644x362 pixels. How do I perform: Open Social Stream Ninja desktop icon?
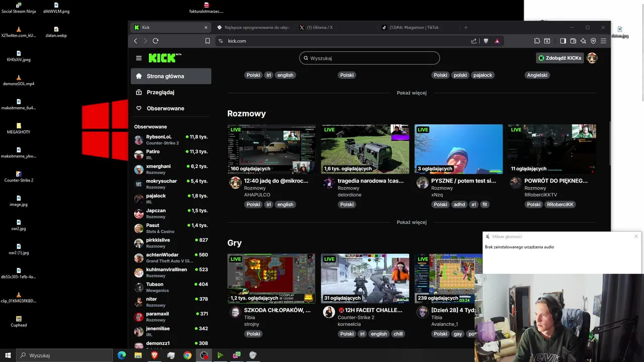(x=19, y=8)
